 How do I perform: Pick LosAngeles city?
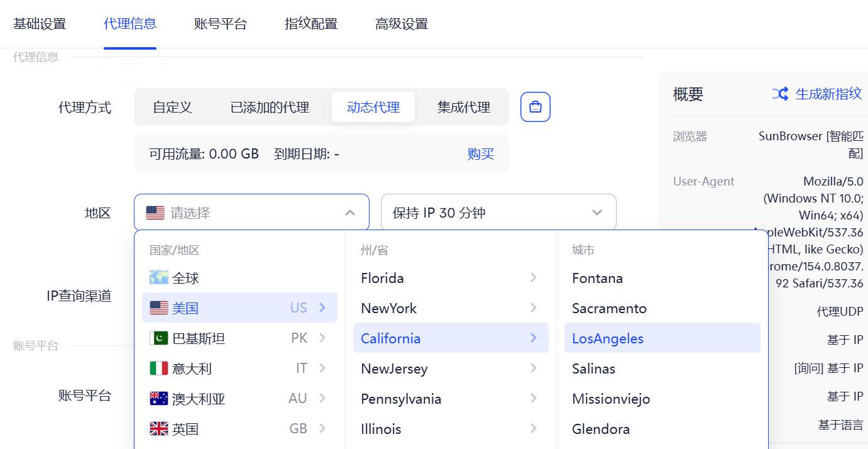[662, 338]
